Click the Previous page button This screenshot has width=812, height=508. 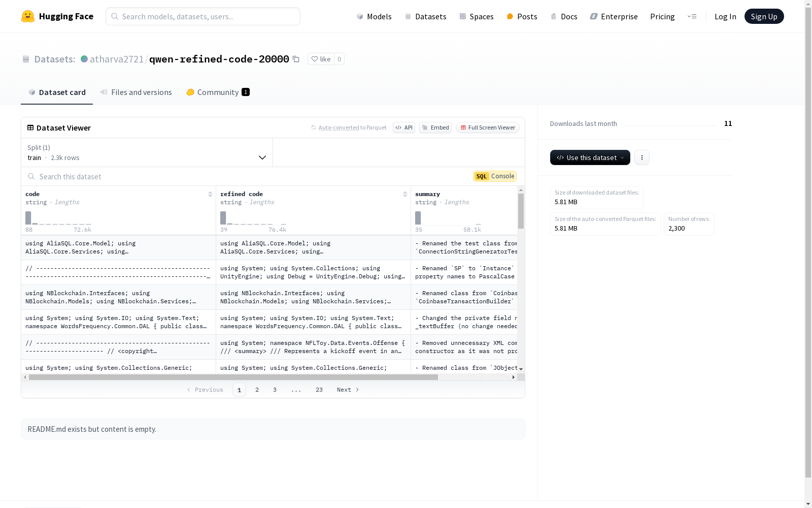(205, 390)
